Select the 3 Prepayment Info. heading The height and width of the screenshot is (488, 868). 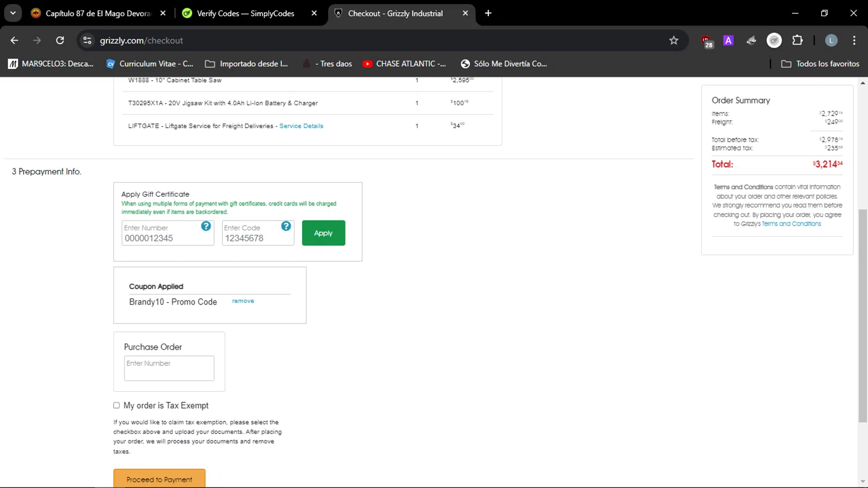click(46, 172)
